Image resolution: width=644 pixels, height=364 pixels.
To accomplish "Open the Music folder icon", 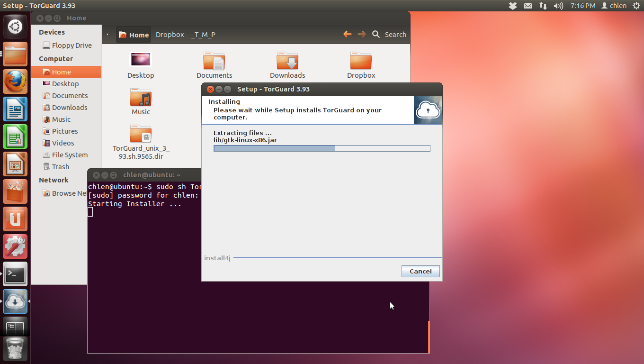I will (x=141, y=101).
